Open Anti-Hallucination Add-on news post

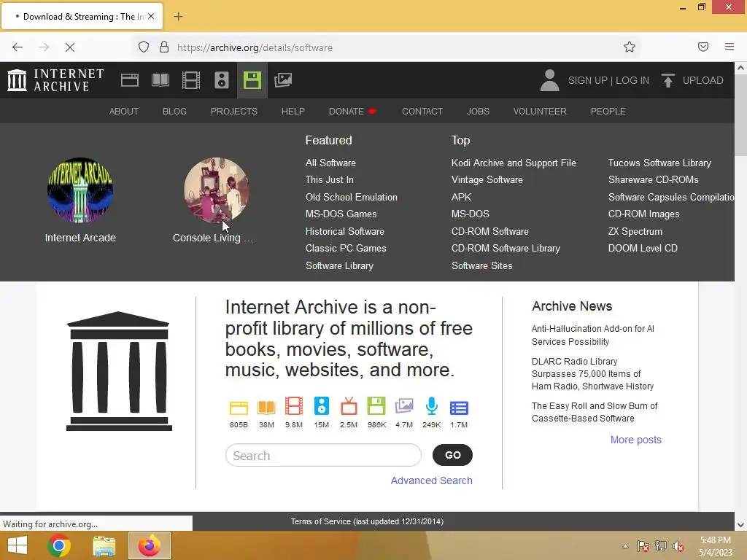[593, 335]
